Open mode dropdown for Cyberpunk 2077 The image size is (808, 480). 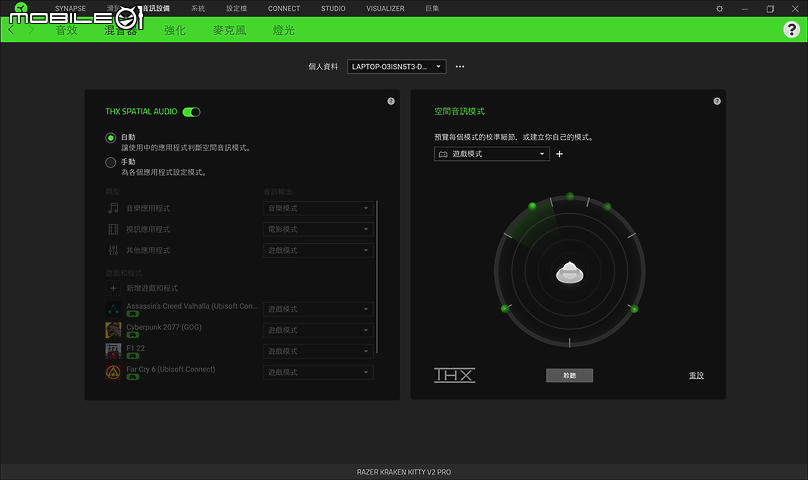coord(318,330)
